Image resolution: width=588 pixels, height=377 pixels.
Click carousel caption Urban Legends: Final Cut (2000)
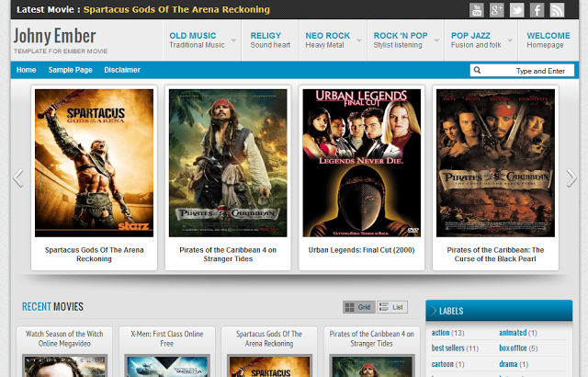tap(361, 250)
